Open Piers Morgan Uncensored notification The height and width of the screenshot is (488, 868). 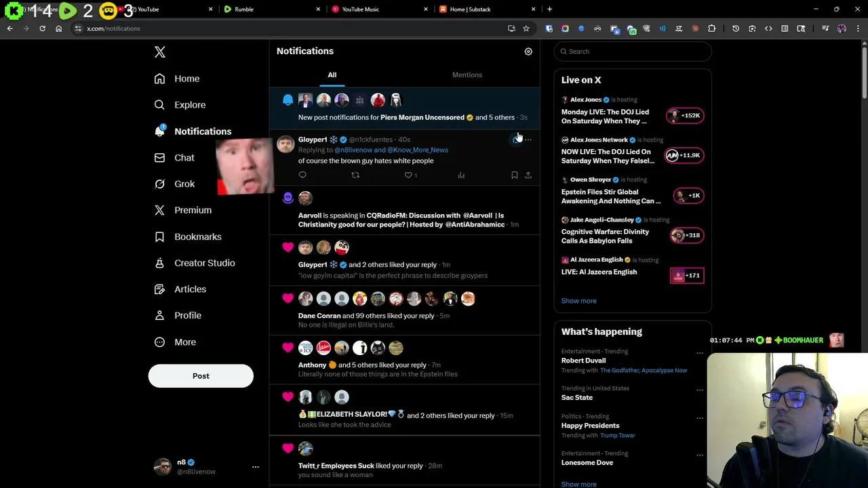coord(405,108)
